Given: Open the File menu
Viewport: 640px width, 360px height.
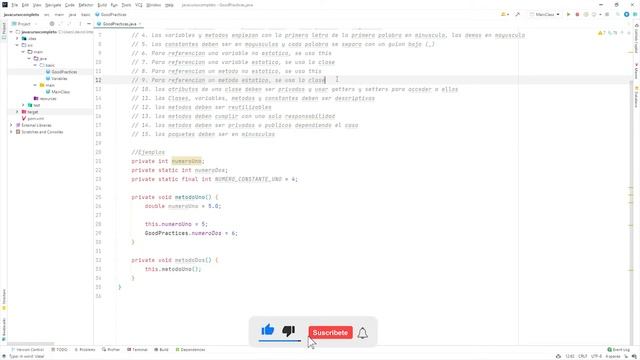Looking at the screenshot, I should 14,5.
